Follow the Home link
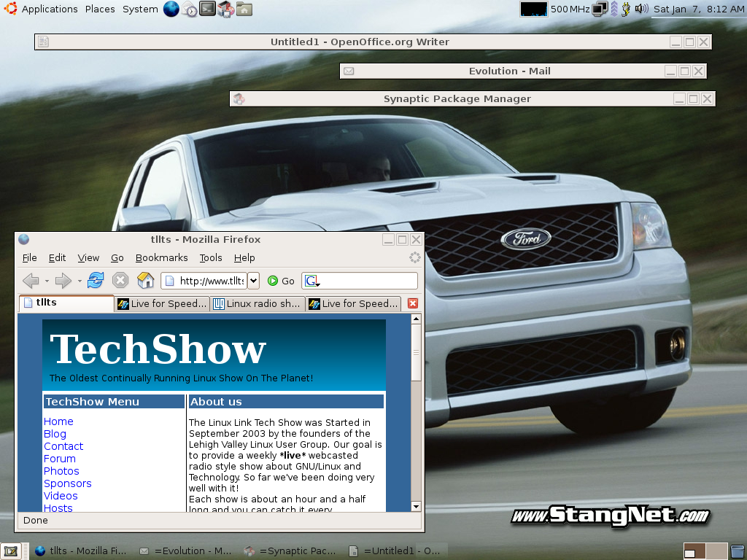 (58, 421)
